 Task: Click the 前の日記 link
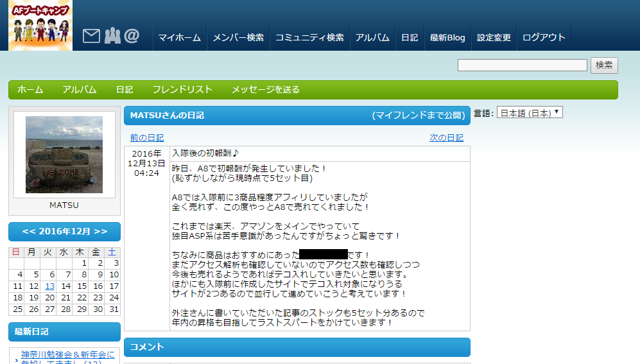tap(146, 137)
